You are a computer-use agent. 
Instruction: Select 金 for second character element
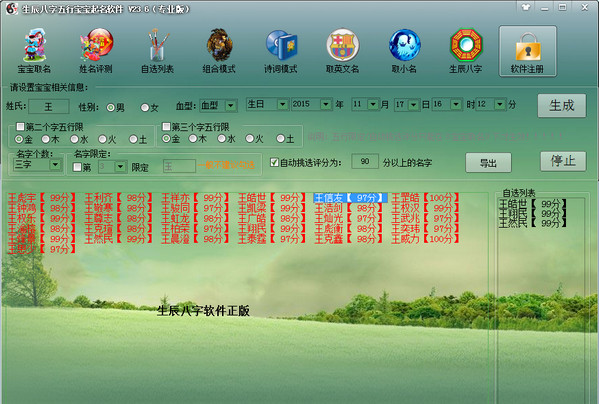(x=18, y=139)
